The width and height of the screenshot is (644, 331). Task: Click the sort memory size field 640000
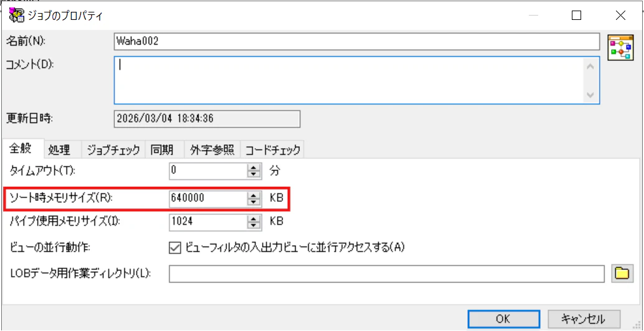[208, 198]
